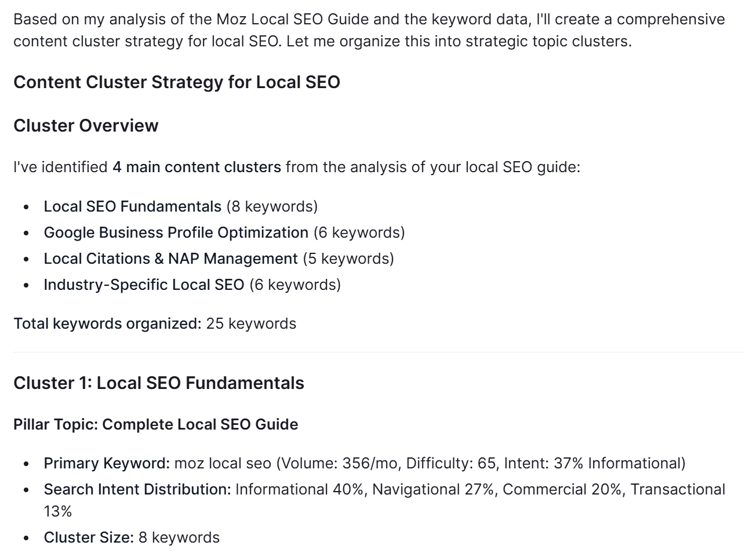Click the "Difficulty: 65" metric text

(450, 464)
